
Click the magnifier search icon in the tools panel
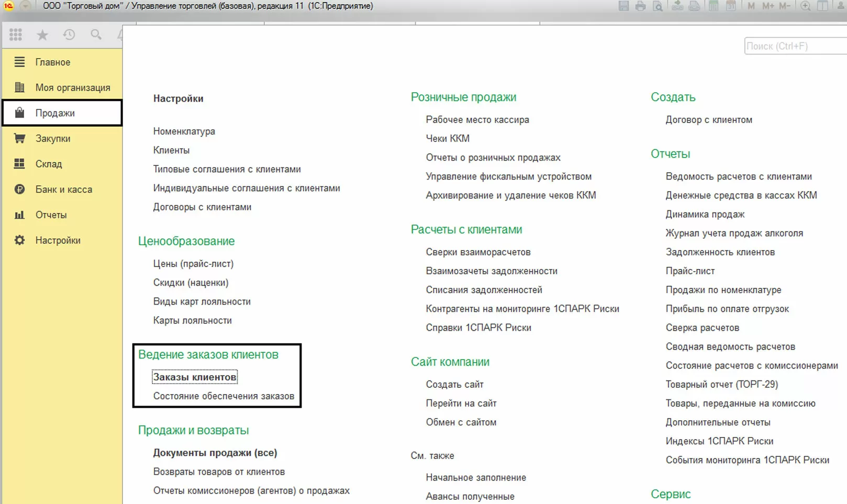point(96,35)
